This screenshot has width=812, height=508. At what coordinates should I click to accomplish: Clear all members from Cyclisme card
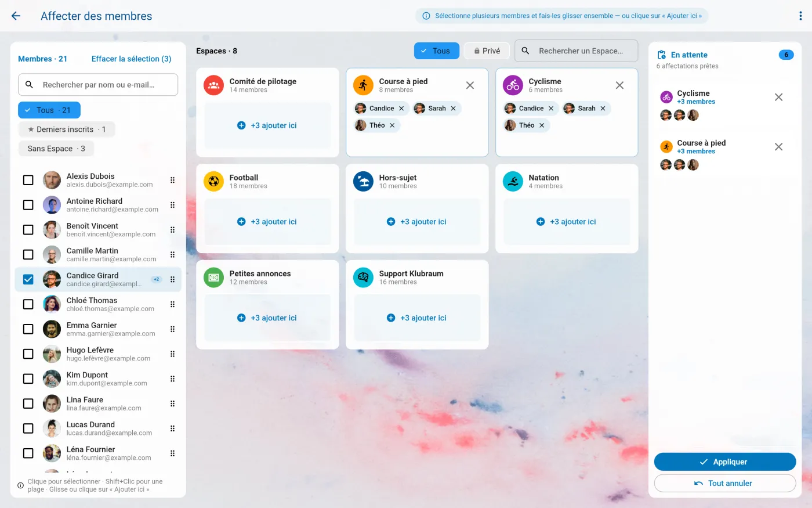pyautogui.click(x=619, y=85)
